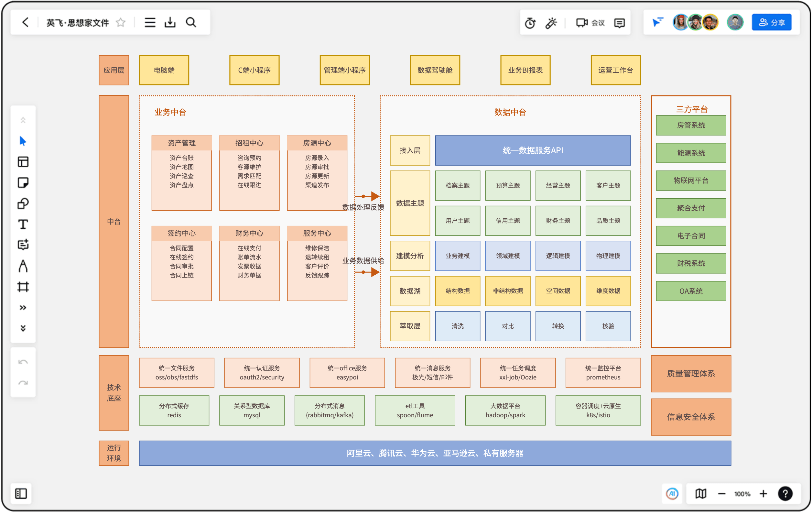
Task: Open your own profile avatar
Action: point(735,22)
